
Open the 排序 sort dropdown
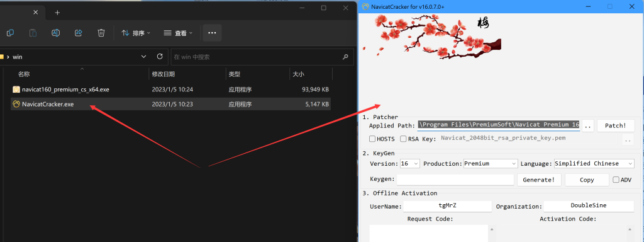136,33
